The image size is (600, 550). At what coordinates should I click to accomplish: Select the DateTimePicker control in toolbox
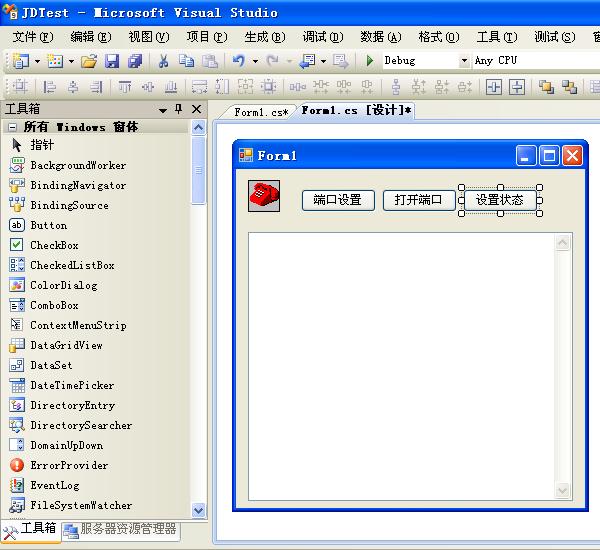72,385
